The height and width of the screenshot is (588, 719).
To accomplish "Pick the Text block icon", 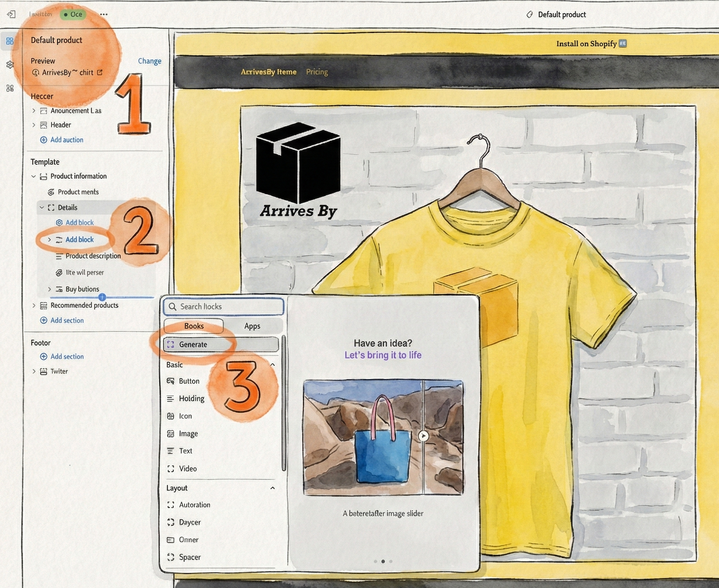I will click(171, 451).
